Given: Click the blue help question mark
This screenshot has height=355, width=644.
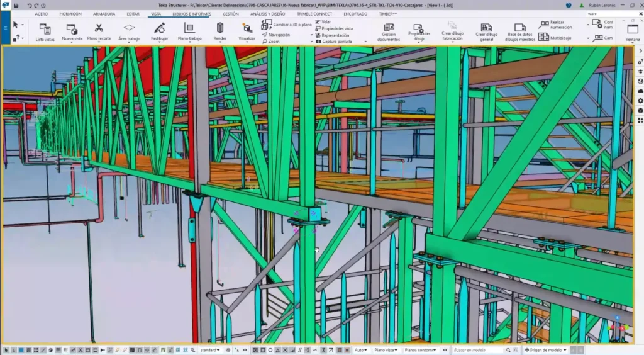Looking at the screenshot, I should pos(569,5).
